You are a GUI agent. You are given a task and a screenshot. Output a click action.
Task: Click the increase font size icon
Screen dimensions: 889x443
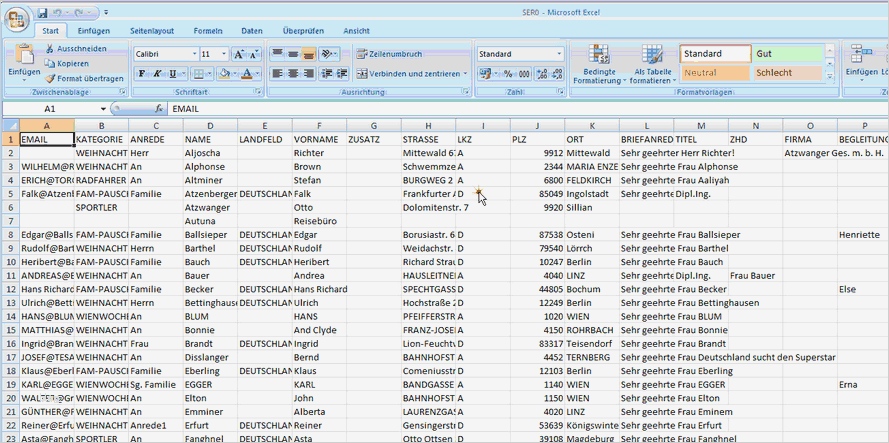pyautogui.click(x=239, y=54)
